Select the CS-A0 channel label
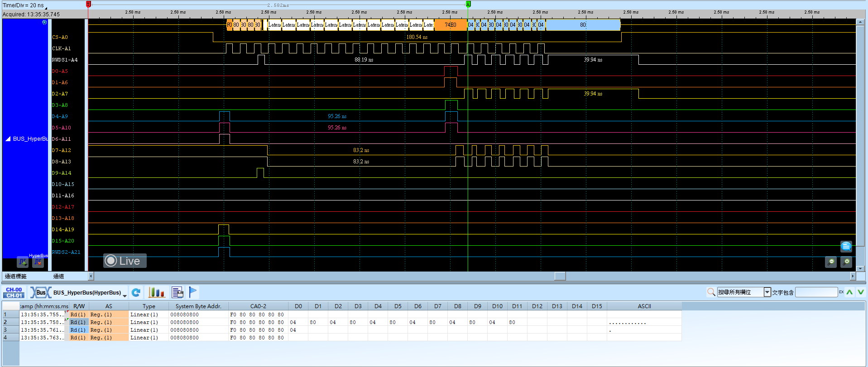 (x=60, y=37)
